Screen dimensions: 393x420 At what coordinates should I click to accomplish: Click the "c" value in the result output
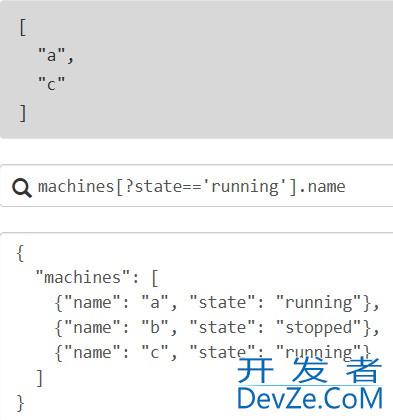51,84
